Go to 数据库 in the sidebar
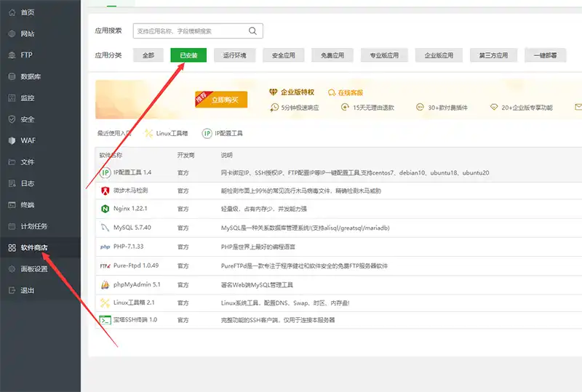 click(x=31, y=76)
